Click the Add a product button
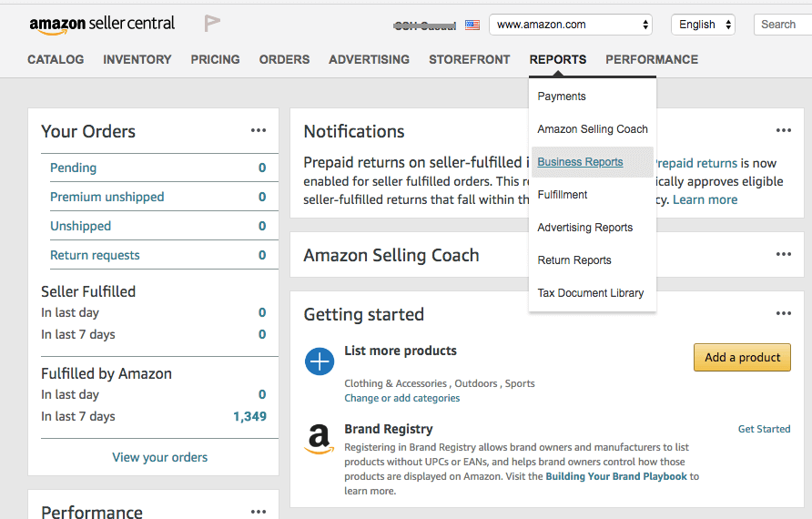Screen dimensions: 812x519 742,358
